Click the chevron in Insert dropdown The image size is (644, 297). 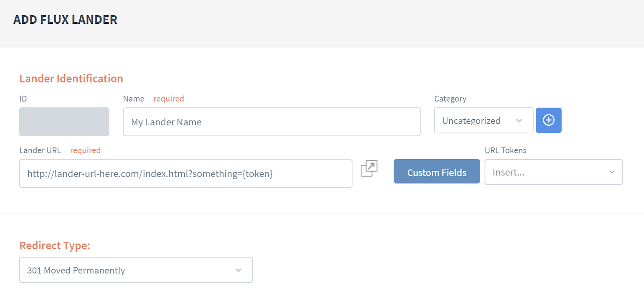[612, 172]
